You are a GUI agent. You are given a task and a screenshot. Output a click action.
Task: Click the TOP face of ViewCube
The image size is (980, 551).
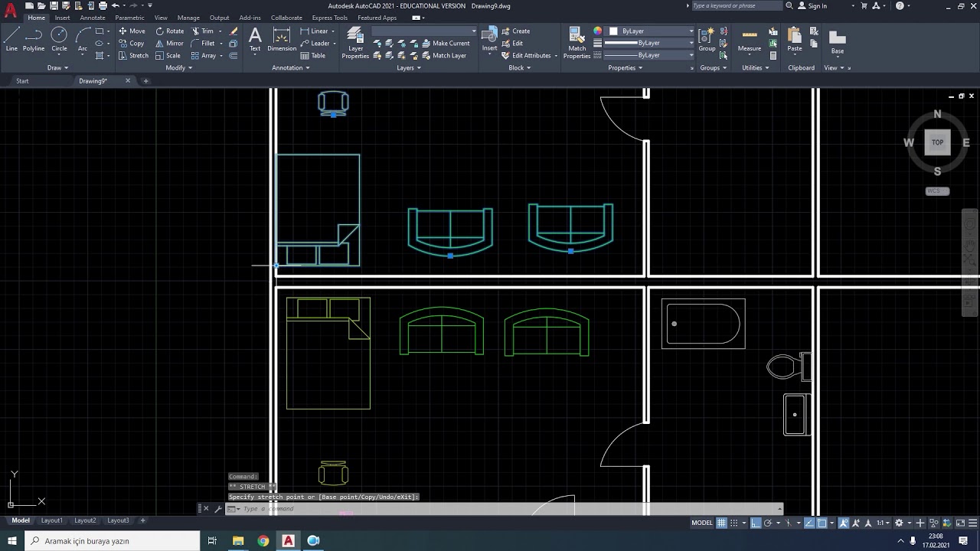pyautogui.click(x=937, y=142)
